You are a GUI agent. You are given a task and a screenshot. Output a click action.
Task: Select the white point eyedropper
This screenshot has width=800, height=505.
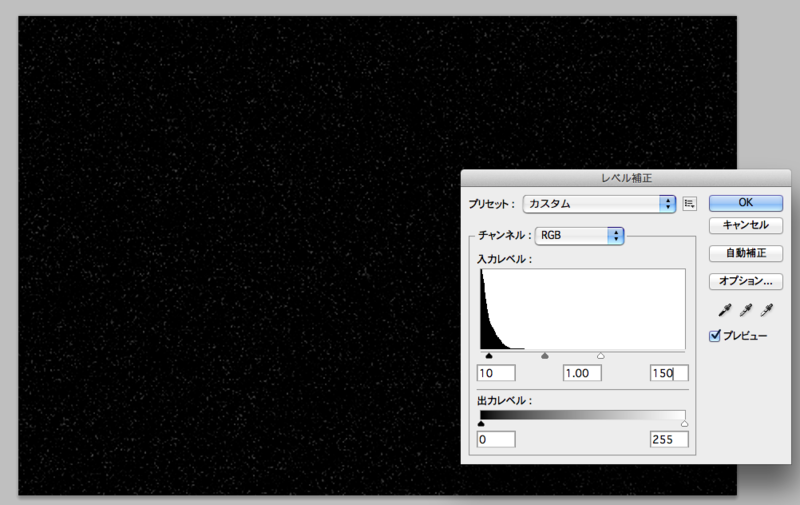click(767, 310)
